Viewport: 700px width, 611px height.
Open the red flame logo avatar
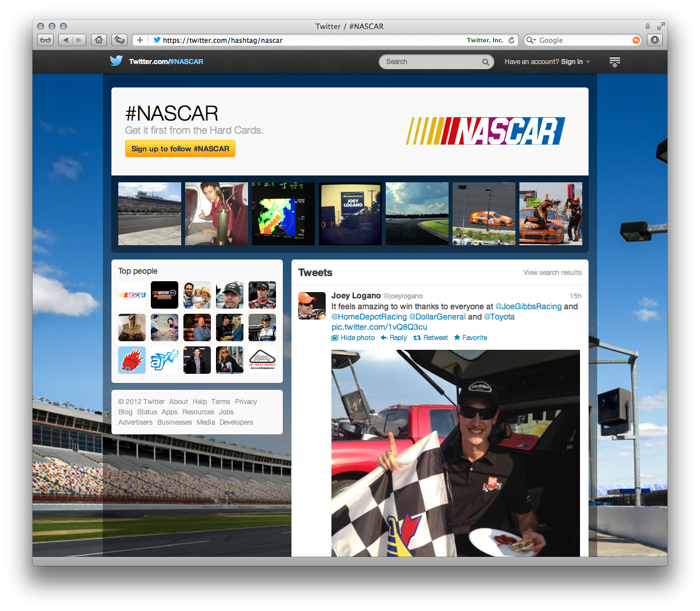coord(132,360)
